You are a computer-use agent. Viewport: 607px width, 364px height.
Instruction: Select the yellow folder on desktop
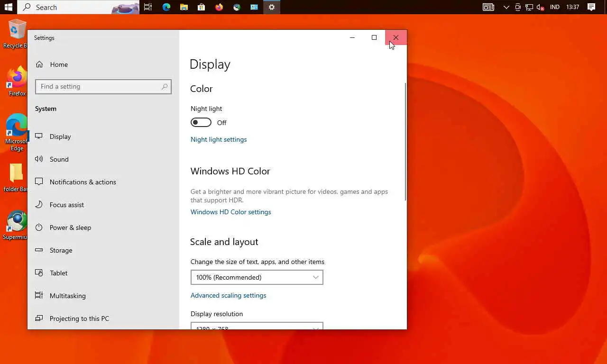pyautogui.click(x=16, y=178)
